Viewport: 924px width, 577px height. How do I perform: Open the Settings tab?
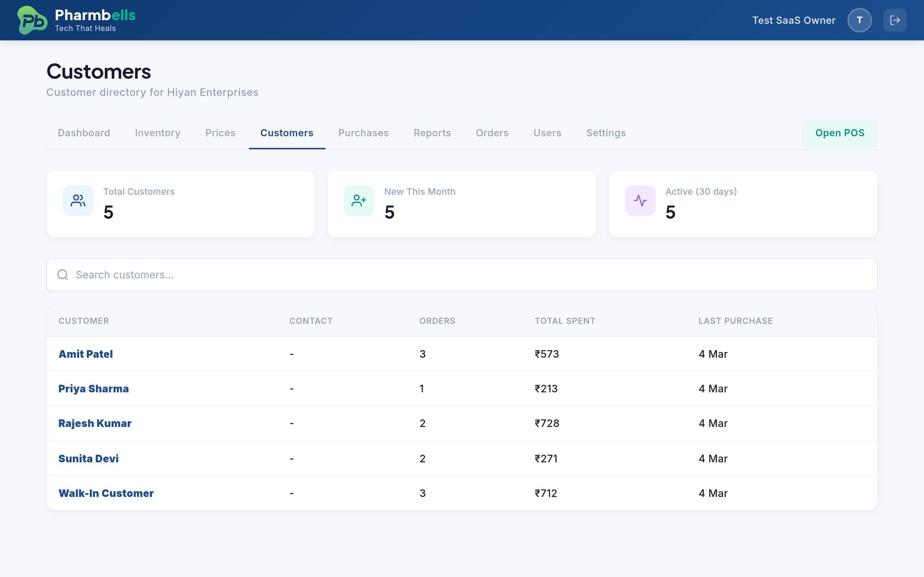(x=606, y=133)
